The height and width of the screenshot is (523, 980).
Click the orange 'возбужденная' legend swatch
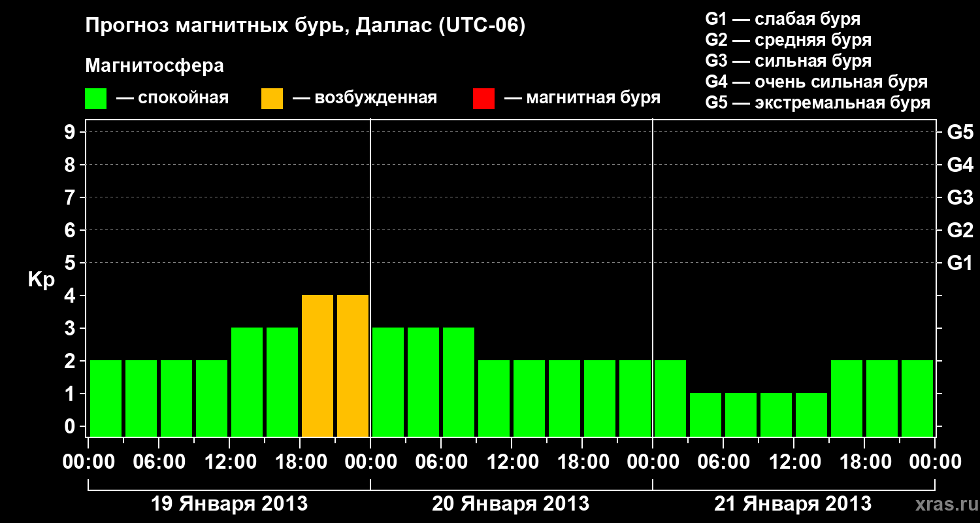click(272, 99)
